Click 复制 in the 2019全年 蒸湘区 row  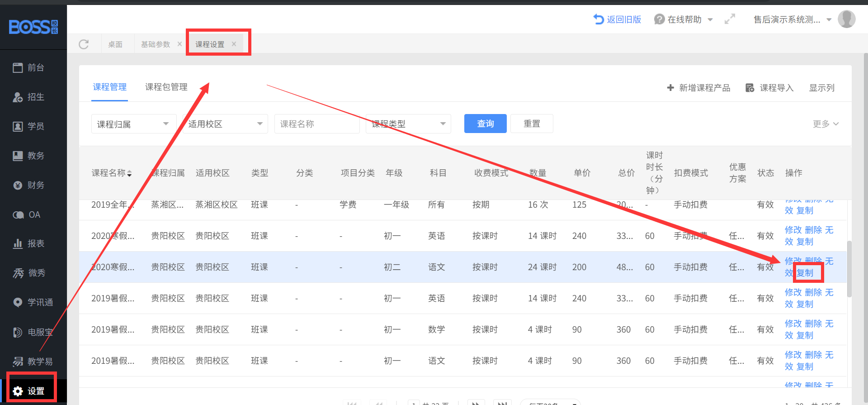point(805,210)
